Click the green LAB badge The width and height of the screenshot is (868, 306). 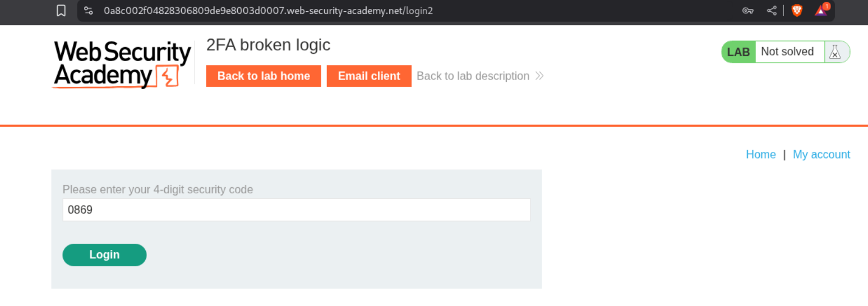click(x=738, y=52)
